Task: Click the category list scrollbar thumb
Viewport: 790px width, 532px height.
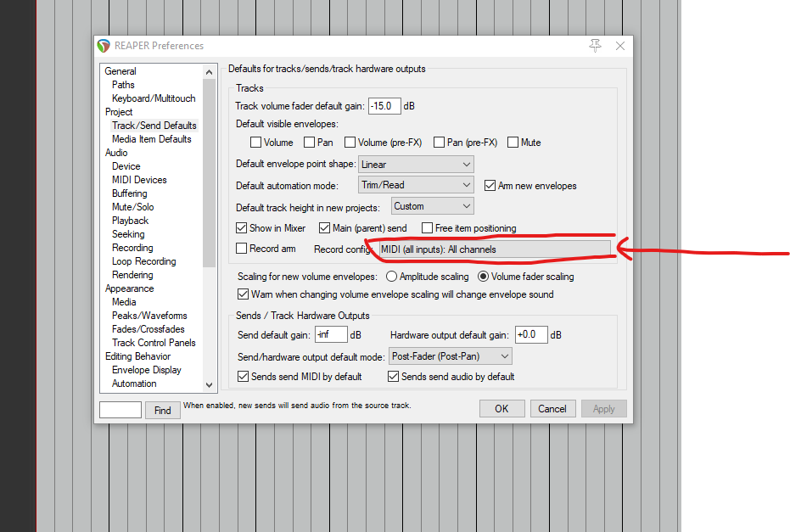Action: (x=209, y=173)
